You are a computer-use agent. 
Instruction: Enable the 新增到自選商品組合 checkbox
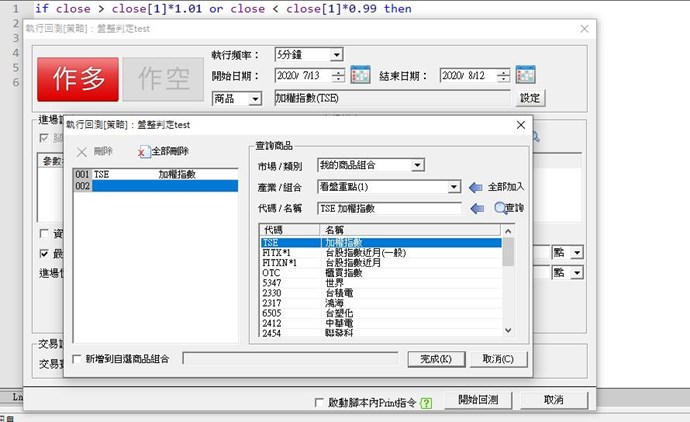(x=79, y=359)
